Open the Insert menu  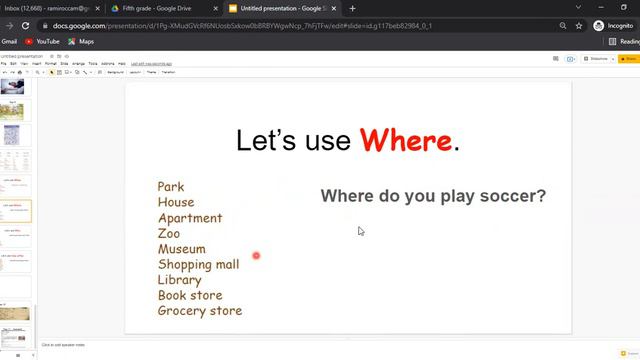tap(37, 64)
